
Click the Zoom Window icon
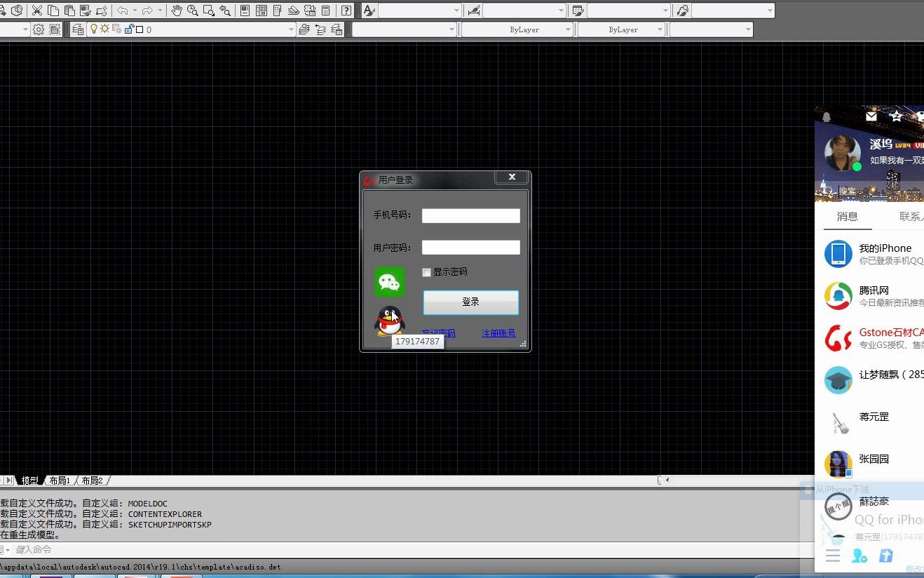click(208, 11)
